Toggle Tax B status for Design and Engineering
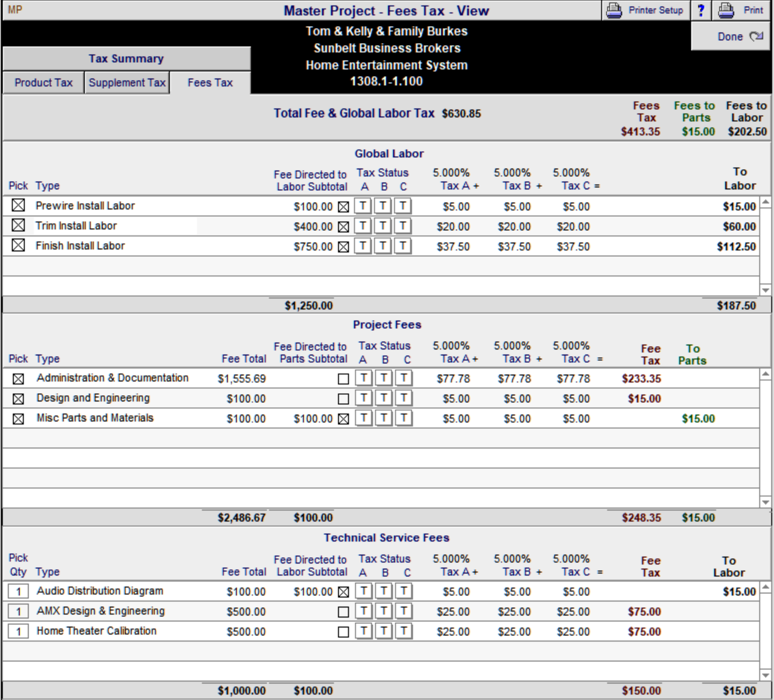This screenshot has width=774, height=700. [384, 398]
